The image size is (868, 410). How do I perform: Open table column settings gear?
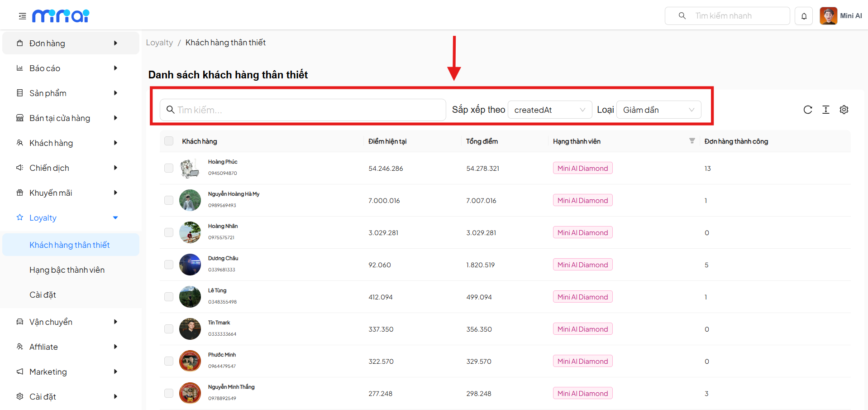pyautogui.click(x=844, y=110)
